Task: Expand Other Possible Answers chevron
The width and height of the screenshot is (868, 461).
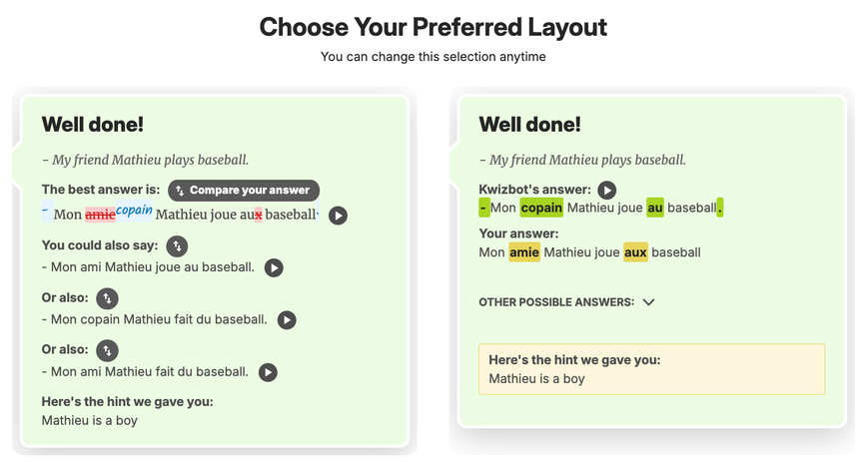Action: (649, 302)
